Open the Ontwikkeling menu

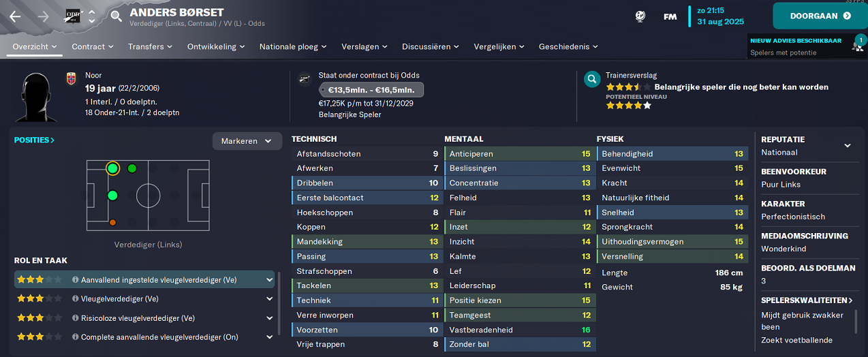pyautogui.click(x=216, y=46)
